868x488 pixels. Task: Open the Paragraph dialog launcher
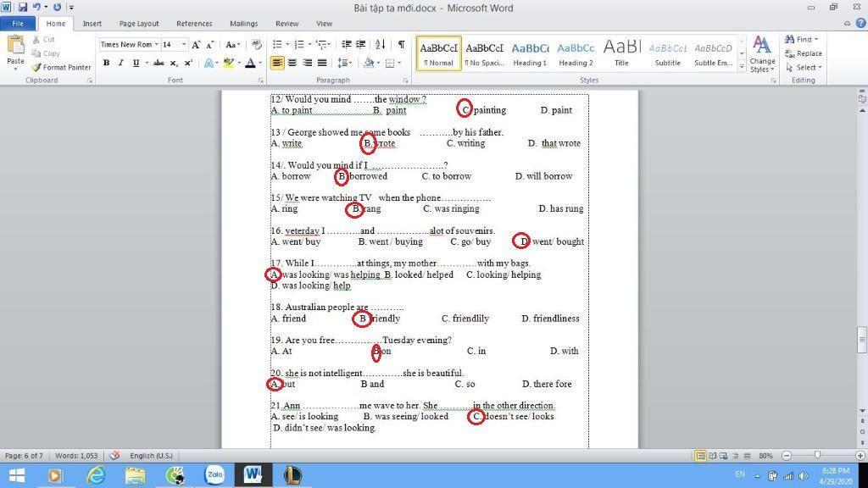point(406,80)
